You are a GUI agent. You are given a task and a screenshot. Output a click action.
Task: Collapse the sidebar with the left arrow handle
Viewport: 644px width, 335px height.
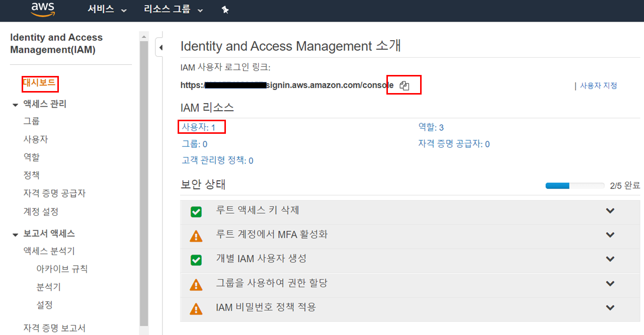point(160,48)
